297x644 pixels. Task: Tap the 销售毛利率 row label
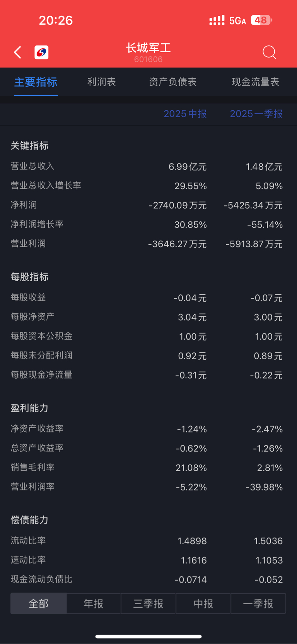(32, 467)
